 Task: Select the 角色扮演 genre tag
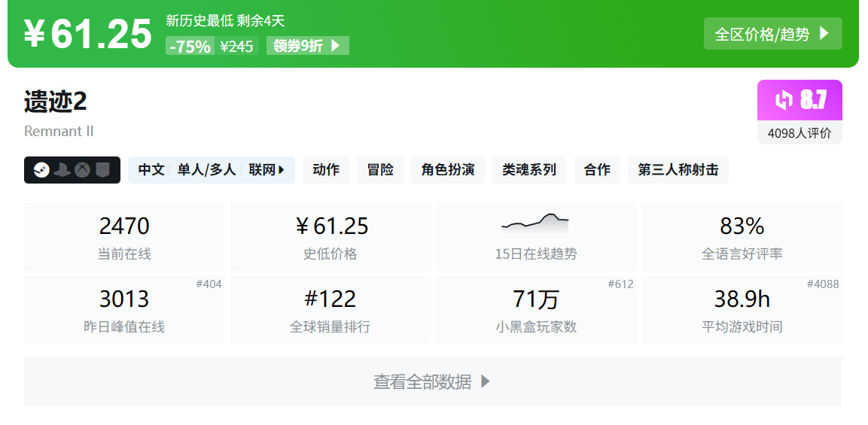tap(448, 170)
